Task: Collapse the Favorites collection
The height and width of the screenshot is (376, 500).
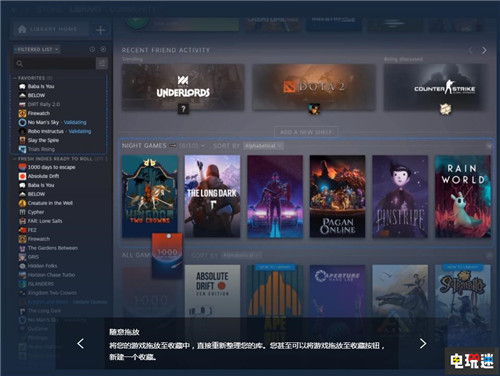Action: [15, 78]
